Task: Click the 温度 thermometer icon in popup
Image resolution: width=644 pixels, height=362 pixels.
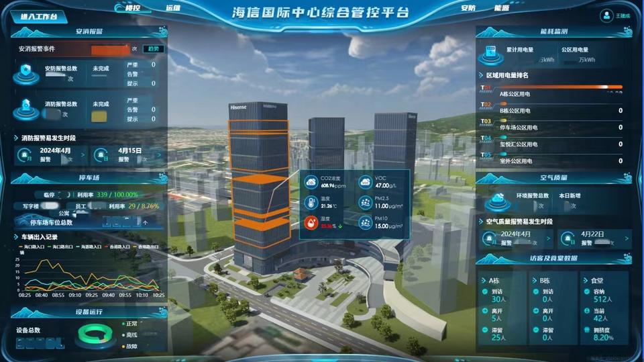Action: 312,202
